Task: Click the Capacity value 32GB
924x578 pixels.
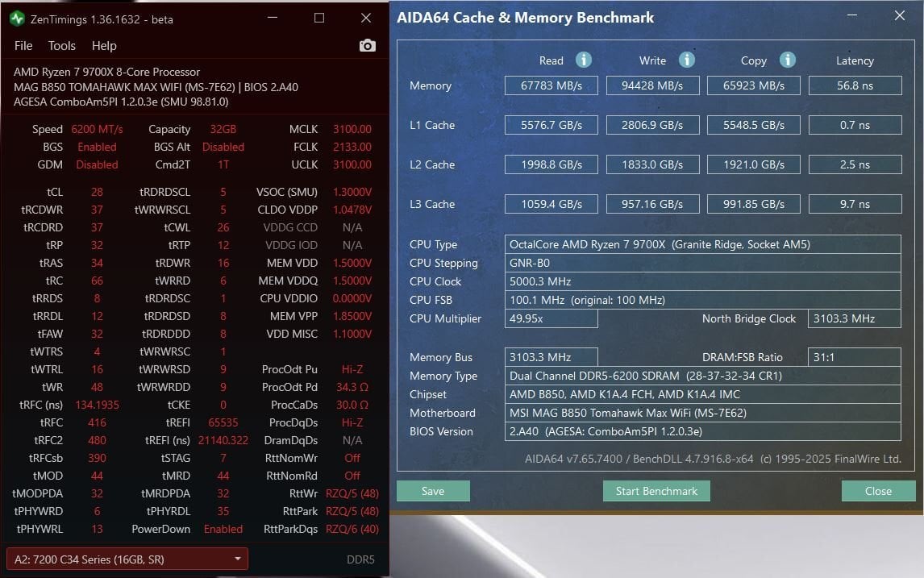Action: (x=223, y=129)
